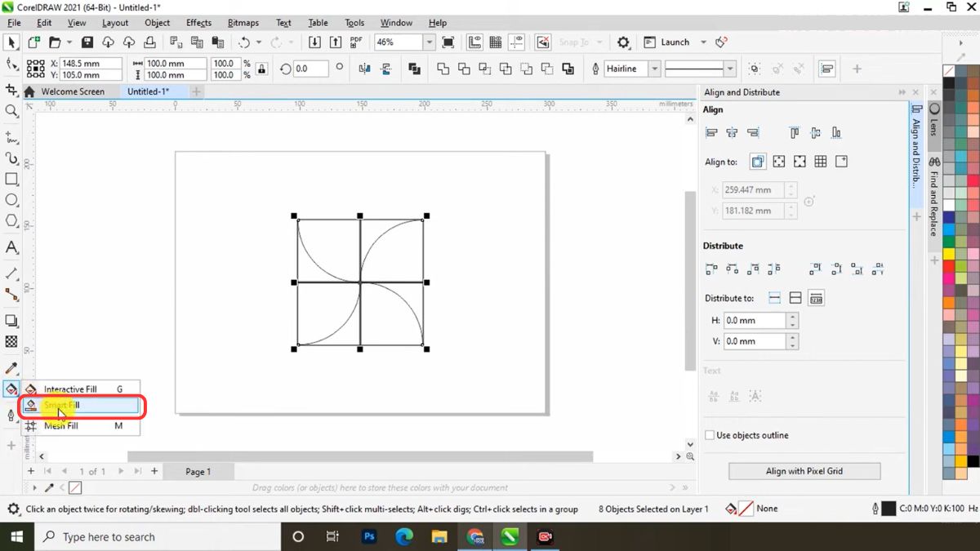Expand the Open file dropdown arrow
This screenshot has height=551, width=980.
69,42
